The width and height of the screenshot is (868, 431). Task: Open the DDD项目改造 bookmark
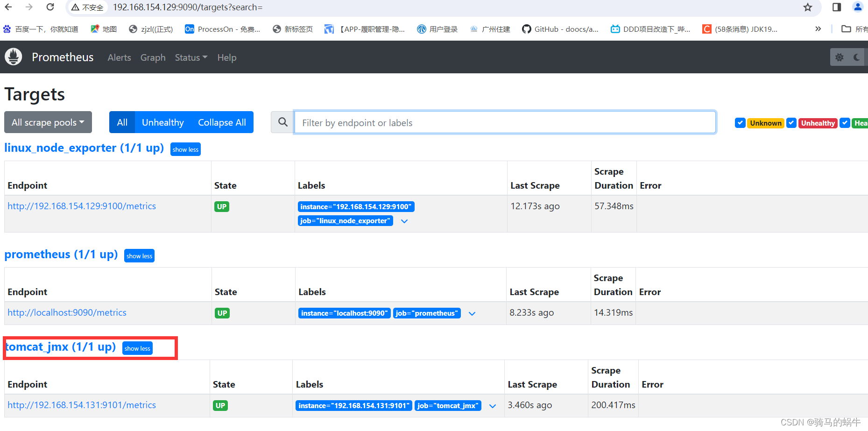(x=650, y=29)
